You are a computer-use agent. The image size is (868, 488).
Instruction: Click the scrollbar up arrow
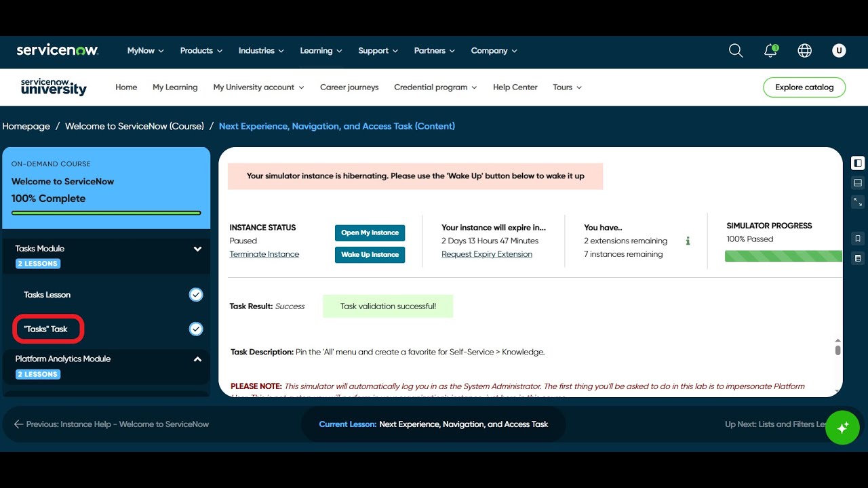click(837, 340)
